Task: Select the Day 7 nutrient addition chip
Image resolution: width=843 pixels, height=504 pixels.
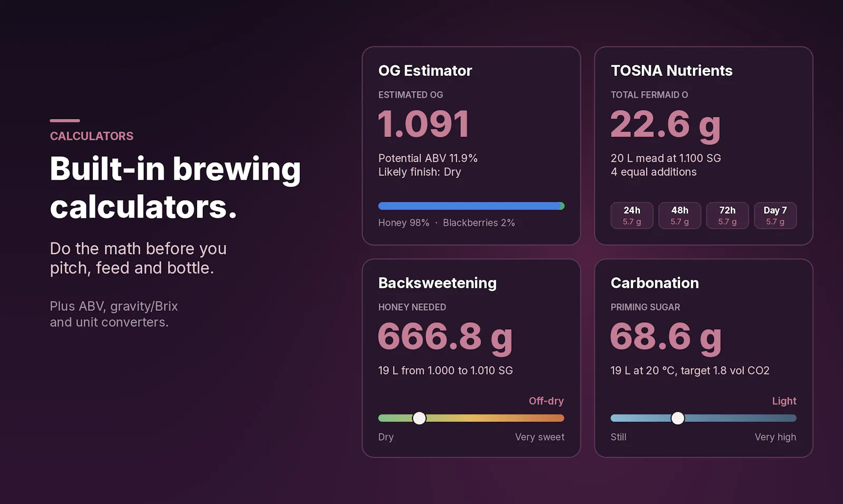Action: pos(775,215)
